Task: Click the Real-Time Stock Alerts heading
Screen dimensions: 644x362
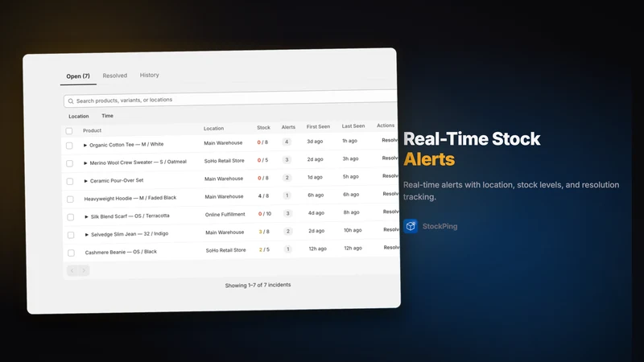Action: click(x=472, y=149)
